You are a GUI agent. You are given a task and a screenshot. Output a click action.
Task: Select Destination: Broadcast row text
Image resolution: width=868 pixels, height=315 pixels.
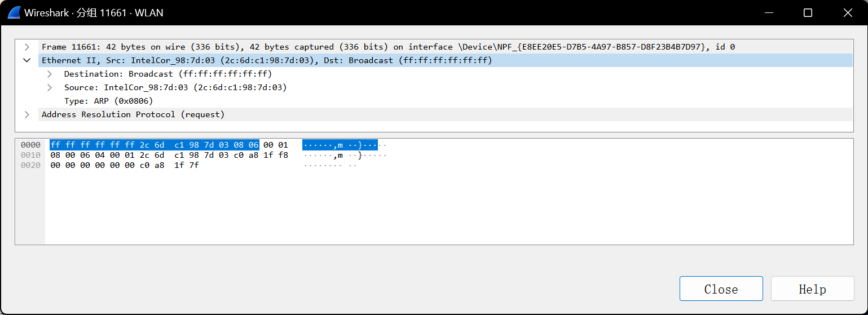[x=168, y=74]
